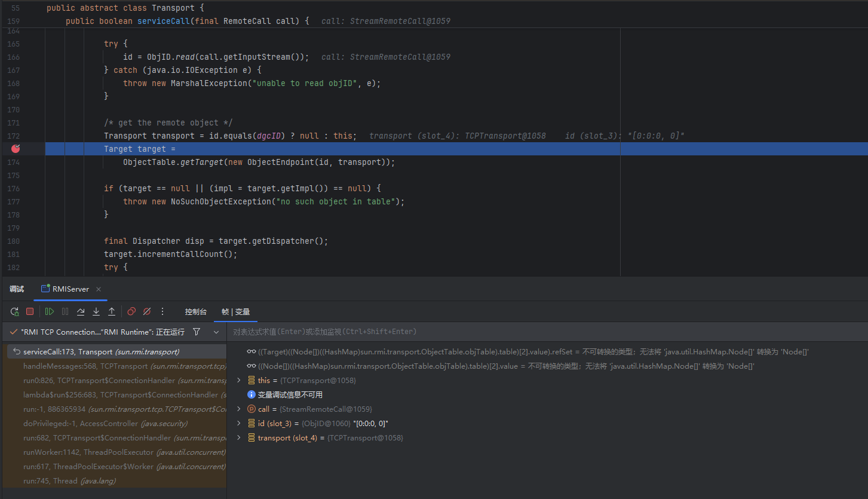
Task: Expand the 'id (slot_3)' variable node
Action: 239,424
